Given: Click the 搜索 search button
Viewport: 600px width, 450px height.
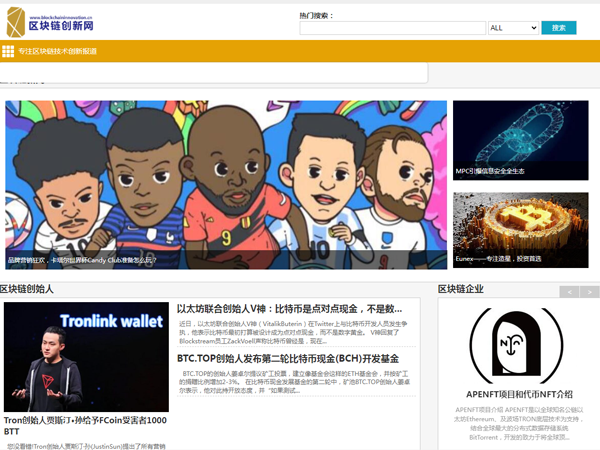Looking at the screenshot, I should click(559, 28).
